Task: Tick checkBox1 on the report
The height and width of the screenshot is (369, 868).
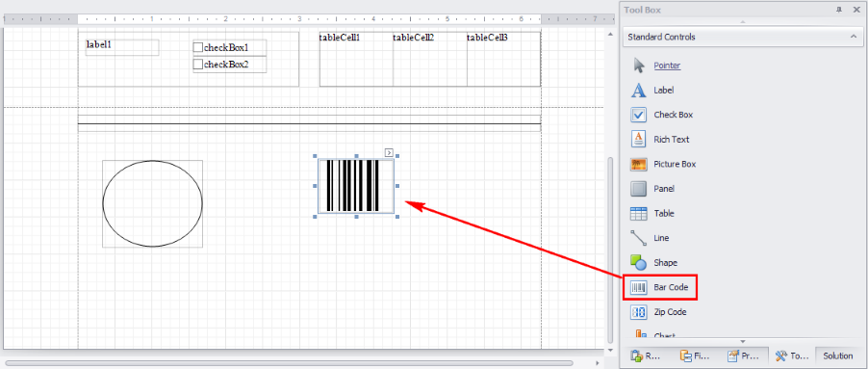Action: point(197,47)
